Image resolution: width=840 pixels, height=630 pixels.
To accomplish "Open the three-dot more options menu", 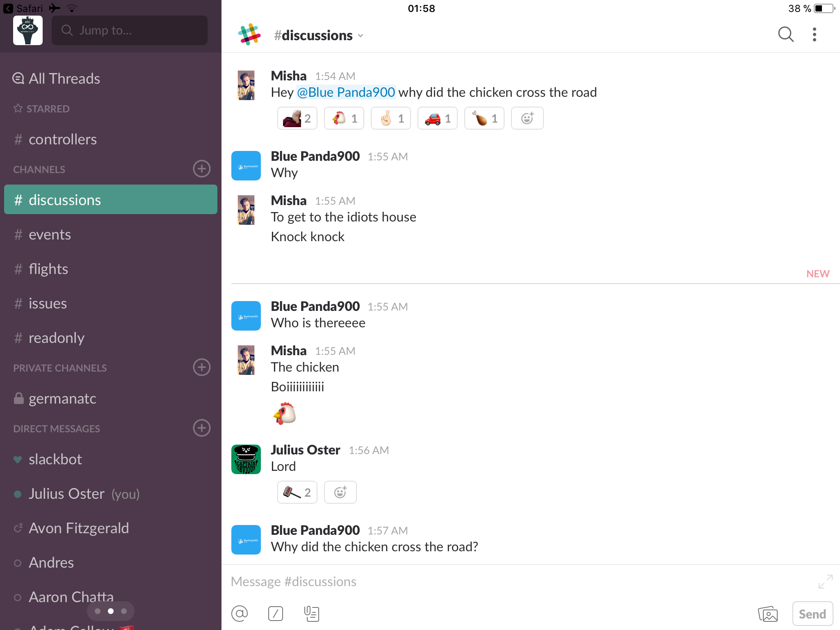I will 815,35.
